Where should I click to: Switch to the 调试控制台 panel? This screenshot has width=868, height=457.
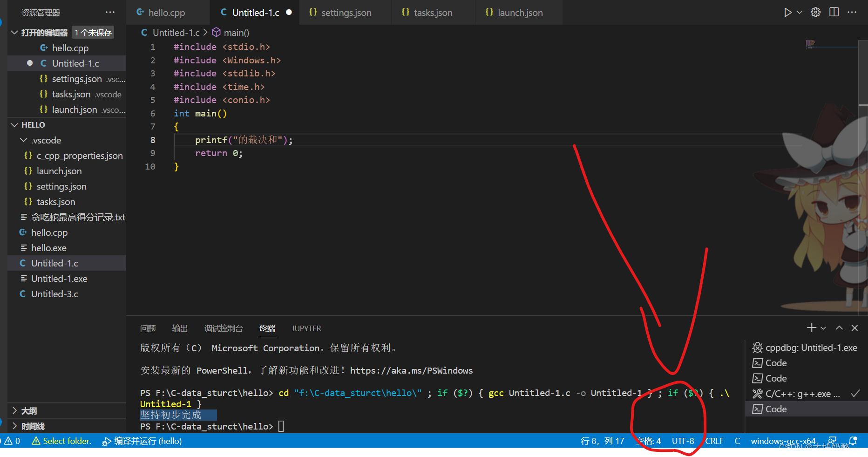coord(224,328)
